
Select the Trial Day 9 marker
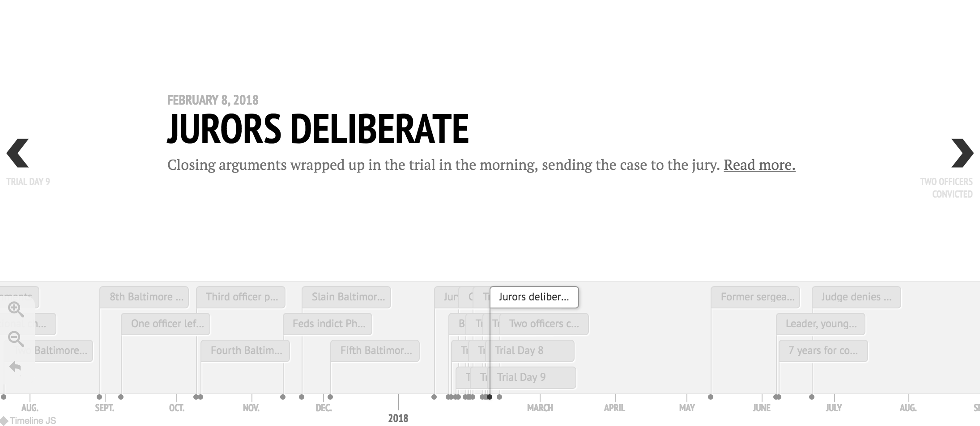pos(533,378)
